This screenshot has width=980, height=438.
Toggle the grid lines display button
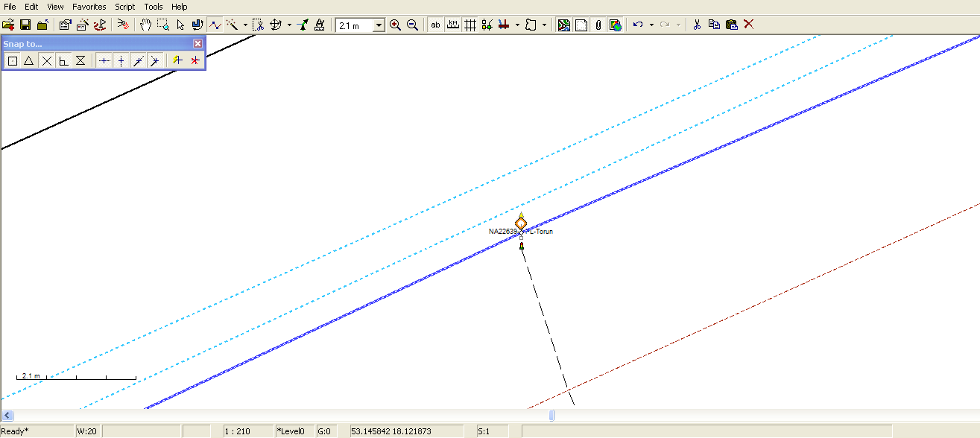click(x=470, y=25)
